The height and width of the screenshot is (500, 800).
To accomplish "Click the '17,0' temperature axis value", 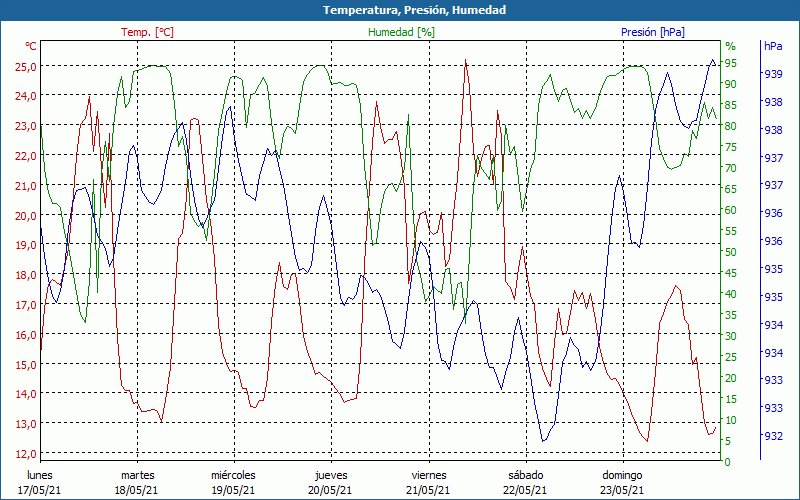I will [26, 305].
